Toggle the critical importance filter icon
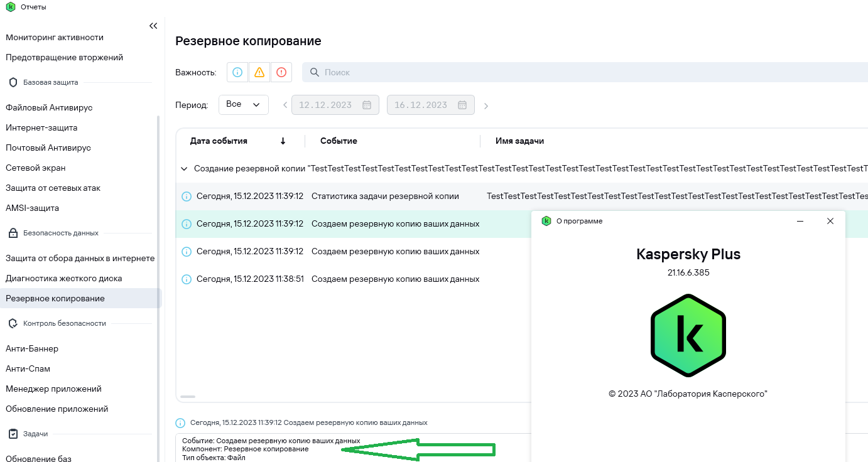Image resolution: width=868 pixels, height=462 pixels. (x=281, y=72)
